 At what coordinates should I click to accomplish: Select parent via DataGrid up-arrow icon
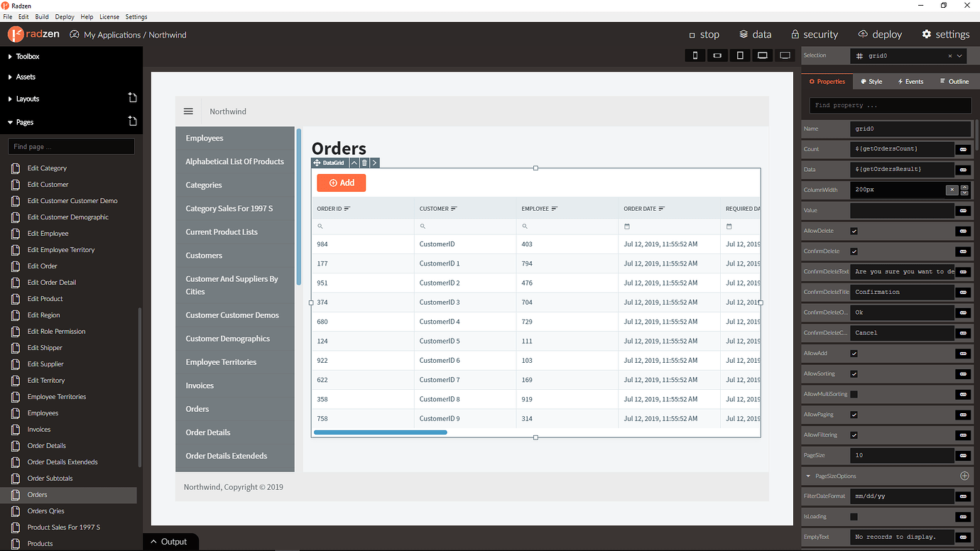[354, 163]
